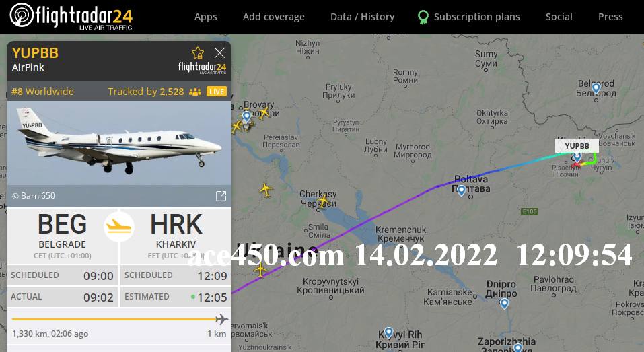Image resolution: width=644 pixels, height=352 pixels.
Task: Select the yellow plane icon near Brovary
Action: click(264, 112)
